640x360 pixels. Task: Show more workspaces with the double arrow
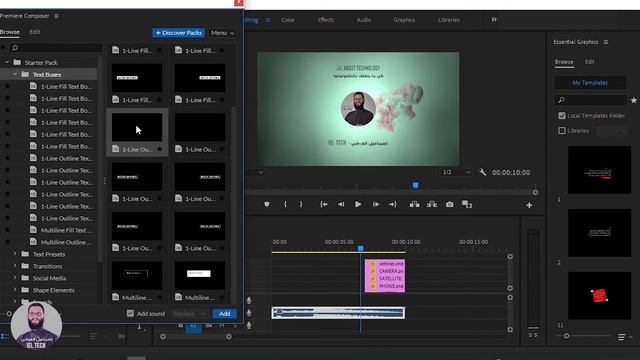coord(494,20)
